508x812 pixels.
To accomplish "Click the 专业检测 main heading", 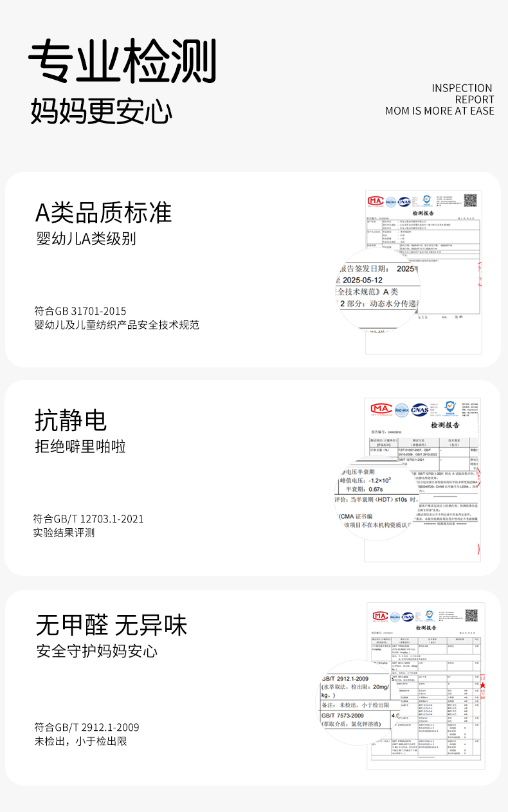I will (x=122, y=61).
